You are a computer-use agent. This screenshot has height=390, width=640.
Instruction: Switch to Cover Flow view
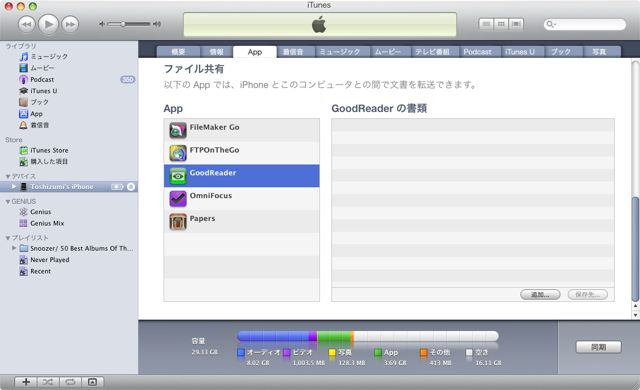point(516,24)
